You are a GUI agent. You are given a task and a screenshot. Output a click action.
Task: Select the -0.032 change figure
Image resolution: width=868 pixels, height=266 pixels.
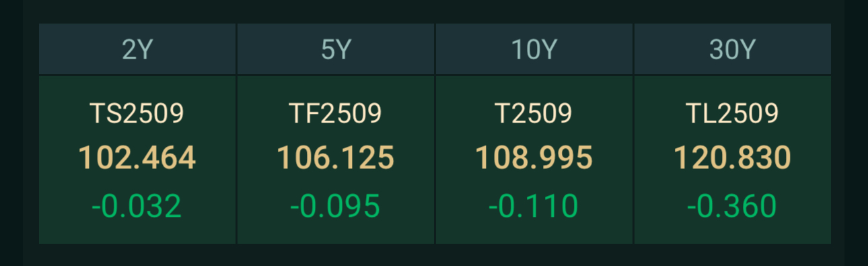[137, 206]
